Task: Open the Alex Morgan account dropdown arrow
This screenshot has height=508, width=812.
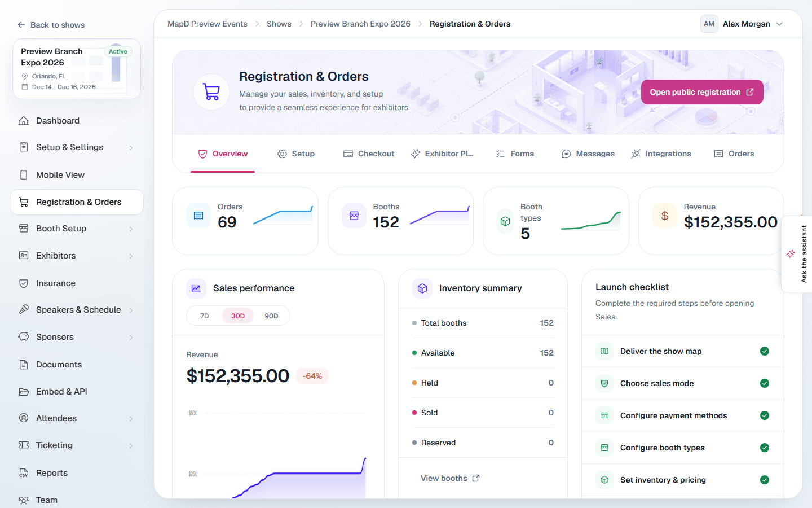Action: click(x=779, y=24)
